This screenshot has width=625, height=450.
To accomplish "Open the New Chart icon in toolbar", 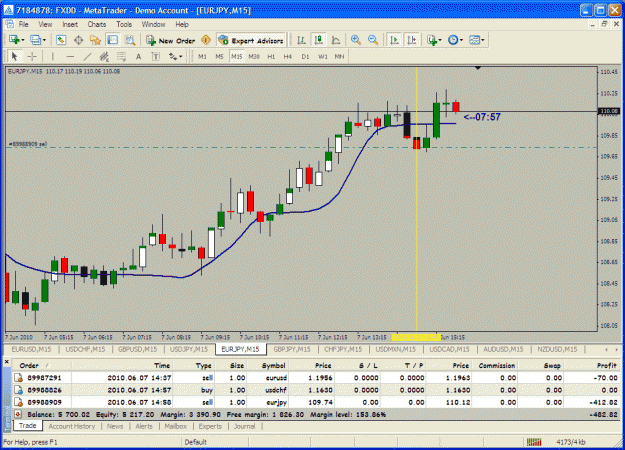I will [14, 40].
